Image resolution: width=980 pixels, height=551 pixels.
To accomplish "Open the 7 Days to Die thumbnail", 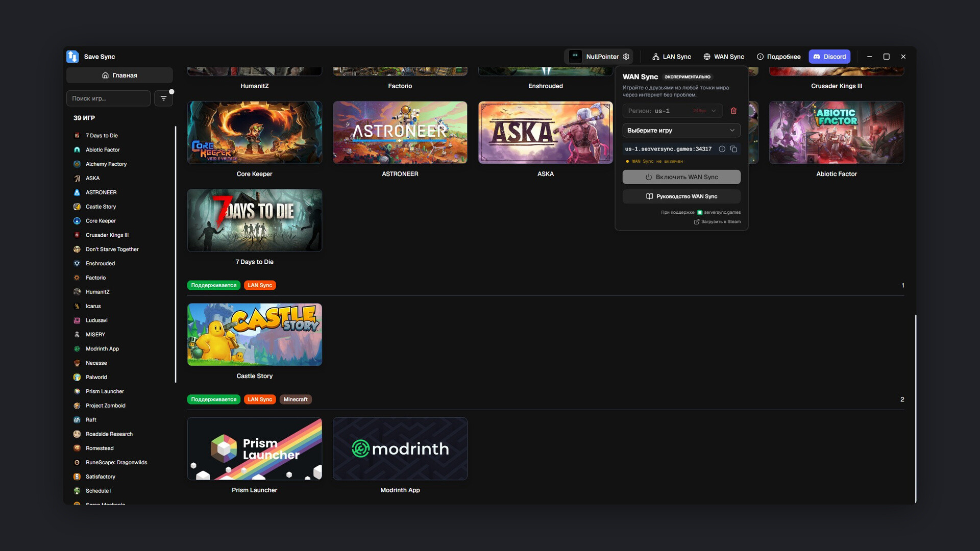I will (254, 220).
